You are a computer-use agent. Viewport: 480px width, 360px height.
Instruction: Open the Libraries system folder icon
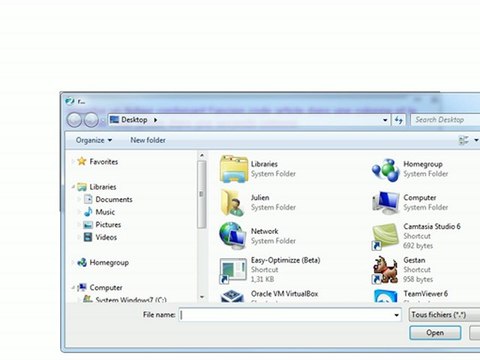[234, 169]
